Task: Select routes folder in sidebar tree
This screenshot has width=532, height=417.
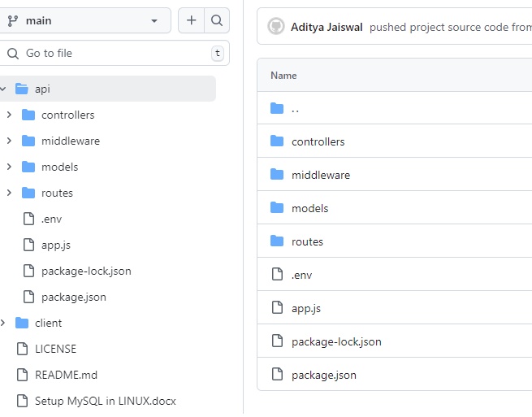Action: (x=57, y=193)
